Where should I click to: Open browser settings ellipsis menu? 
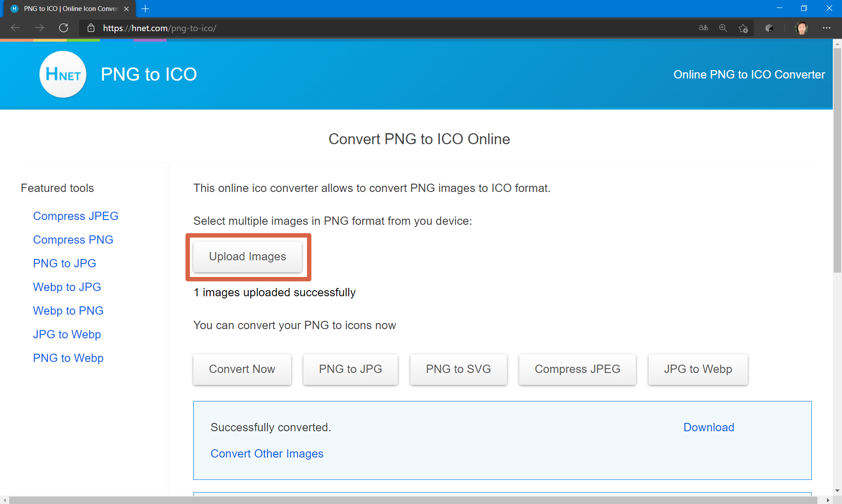pyautogui.click(x=827, y=28)
